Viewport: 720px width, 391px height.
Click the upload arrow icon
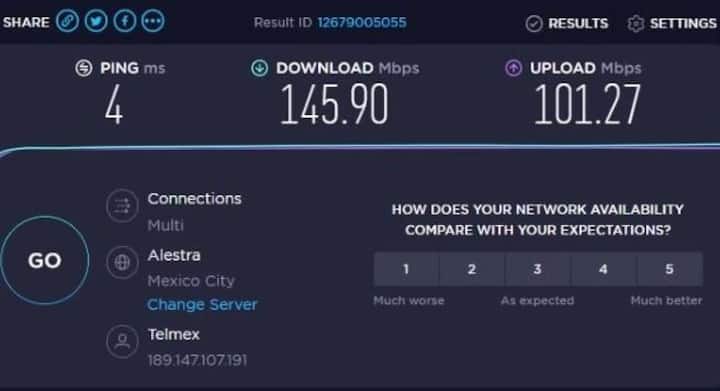513,68
